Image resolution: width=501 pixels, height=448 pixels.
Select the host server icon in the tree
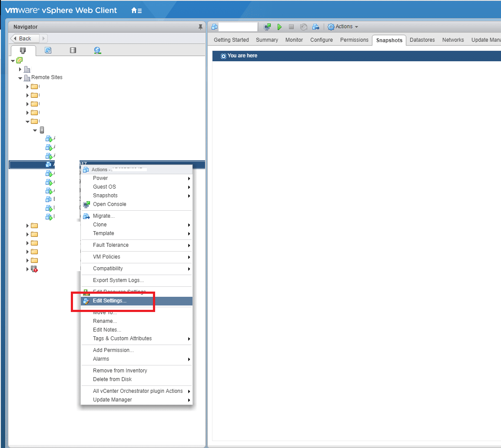42,130
